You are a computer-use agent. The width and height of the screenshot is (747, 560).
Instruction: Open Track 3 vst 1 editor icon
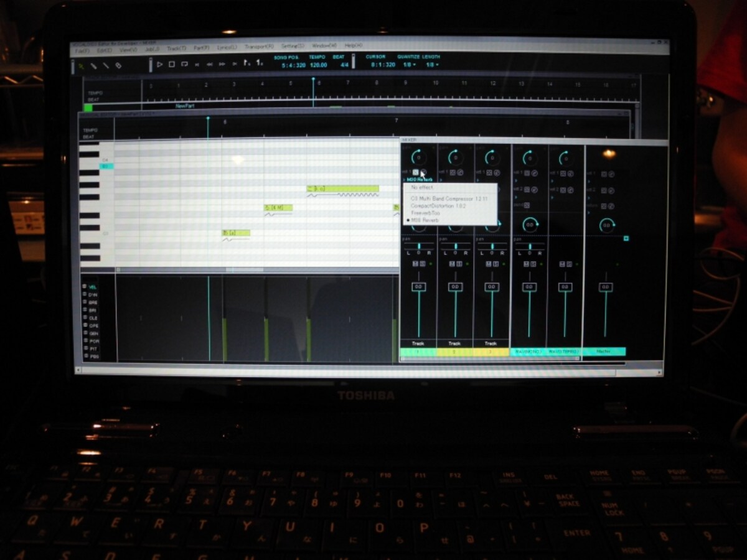click(x=497, y=172)
